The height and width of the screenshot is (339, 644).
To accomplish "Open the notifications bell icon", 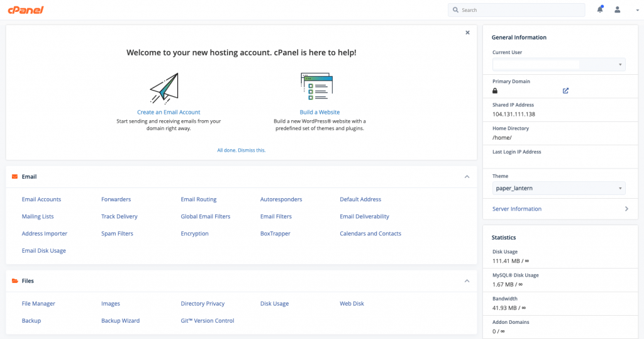I will [599, 10].
